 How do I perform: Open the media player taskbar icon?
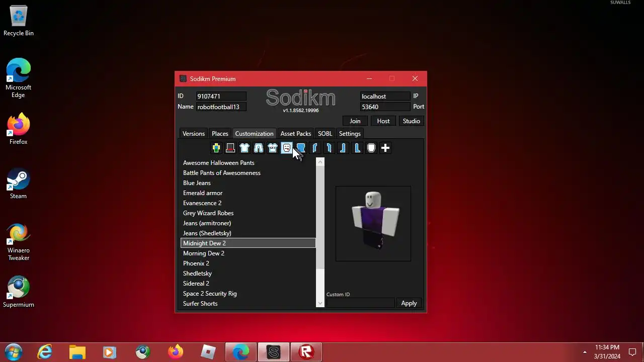(x=110, y=352)
